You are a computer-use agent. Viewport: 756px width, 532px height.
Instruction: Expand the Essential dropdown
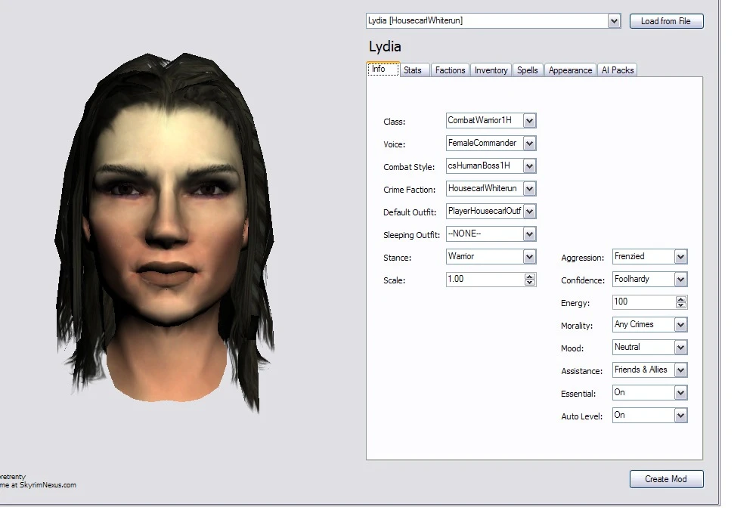click(680, 392)
